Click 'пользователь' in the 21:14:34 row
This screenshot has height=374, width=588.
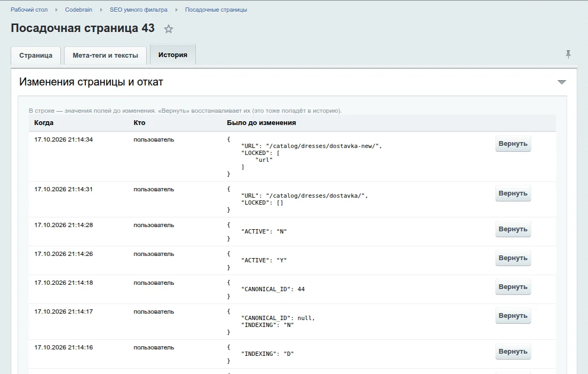click(154, 139)
